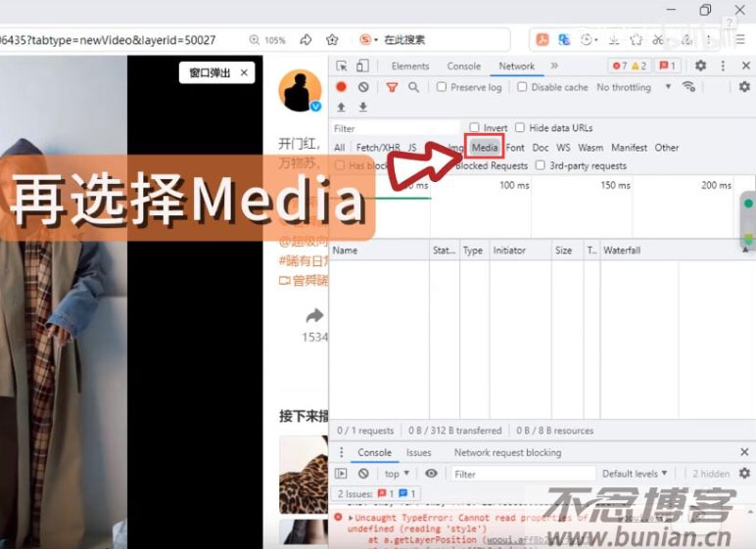Open the history clock extension dropdown
Viewport: 756px width, 549px height.
[590, 40]
